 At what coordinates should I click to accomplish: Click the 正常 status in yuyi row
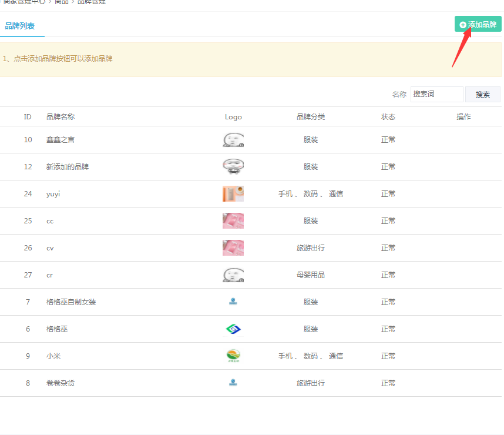click(388, 194)
